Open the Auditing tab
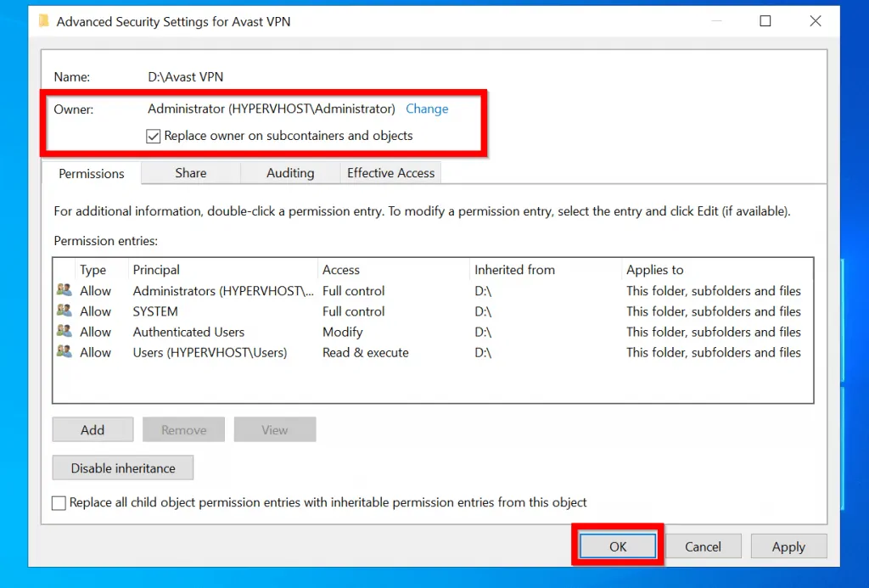The width and height of the screenshot is (869, 588). point(289,172)
